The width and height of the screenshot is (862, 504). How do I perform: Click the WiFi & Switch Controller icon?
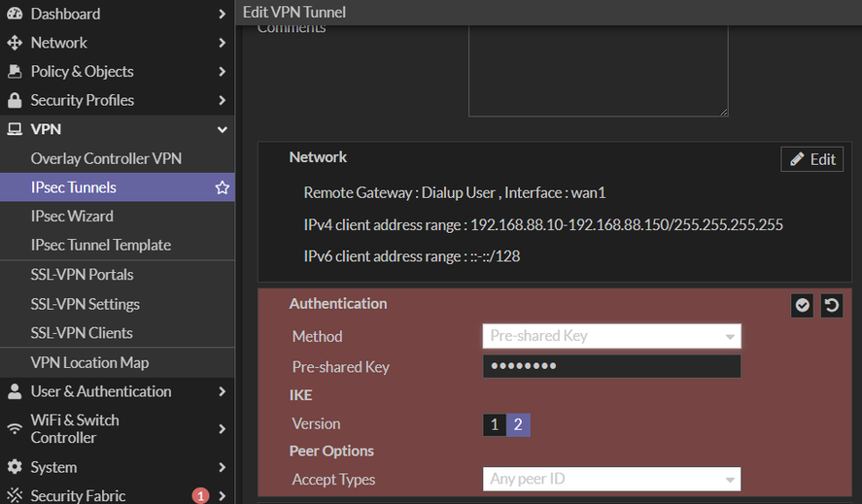(15, 428)
